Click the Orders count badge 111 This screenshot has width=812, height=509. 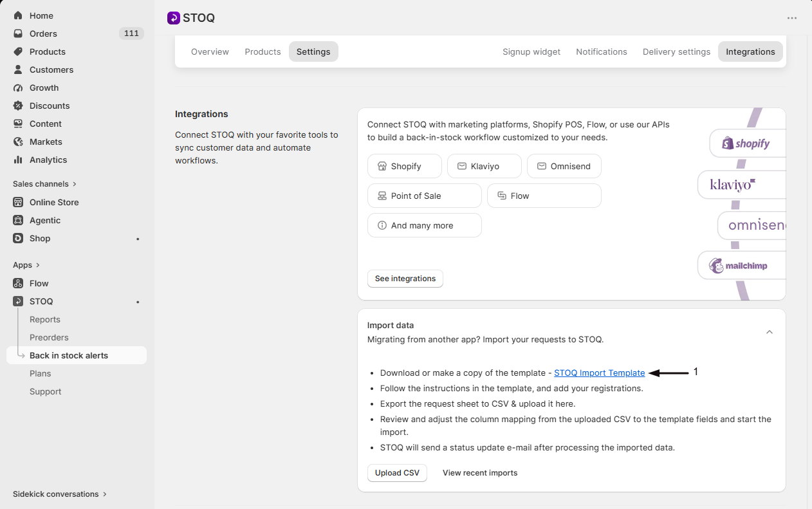coord(131,33)
